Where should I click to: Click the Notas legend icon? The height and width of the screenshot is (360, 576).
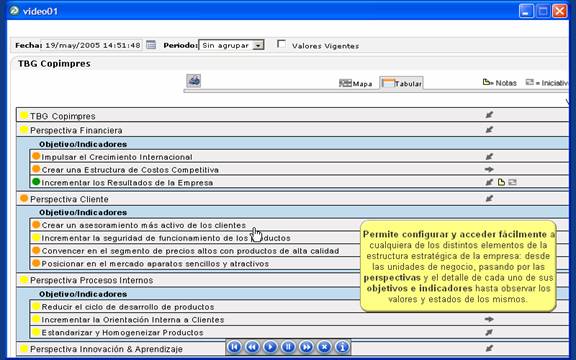point(486,82)
